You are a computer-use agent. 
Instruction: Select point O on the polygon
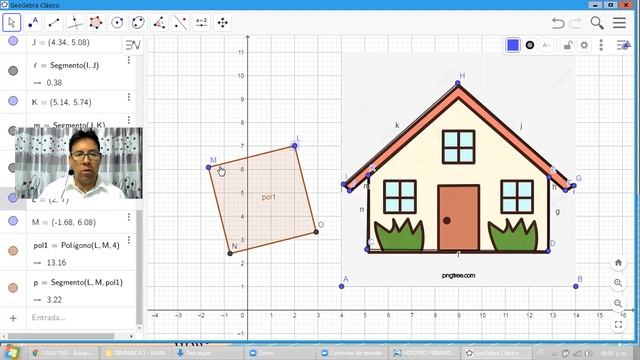click(x=316, y=232)
